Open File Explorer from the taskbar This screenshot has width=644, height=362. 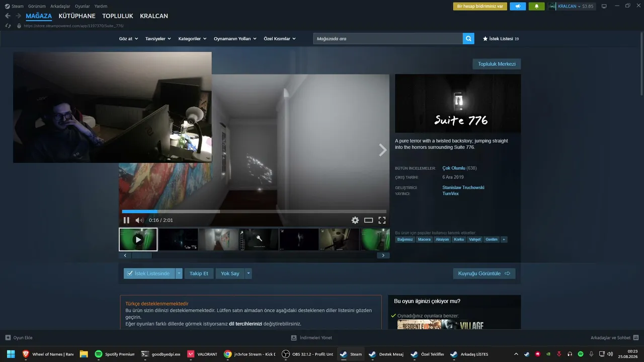[x=84, y=354]
